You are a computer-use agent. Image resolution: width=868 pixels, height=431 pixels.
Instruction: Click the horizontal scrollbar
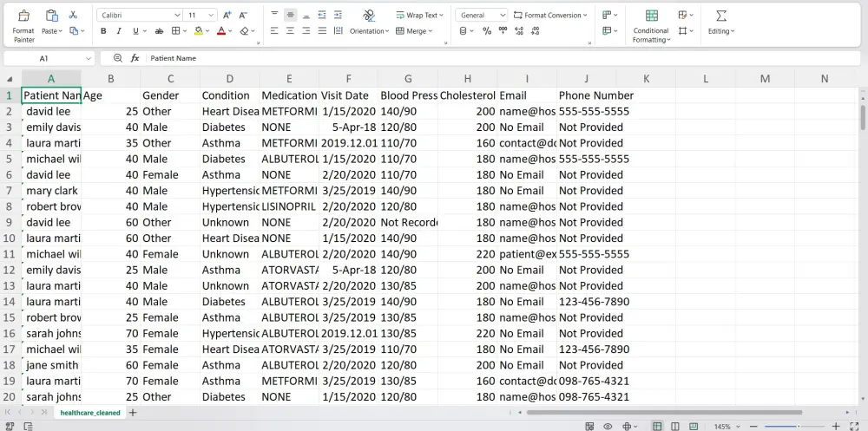point(664,413)
